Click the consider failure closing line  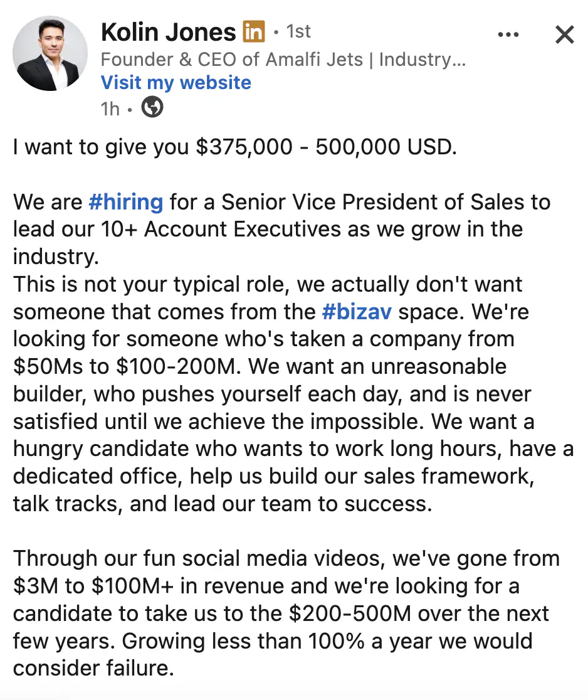[x=93, y=669]
